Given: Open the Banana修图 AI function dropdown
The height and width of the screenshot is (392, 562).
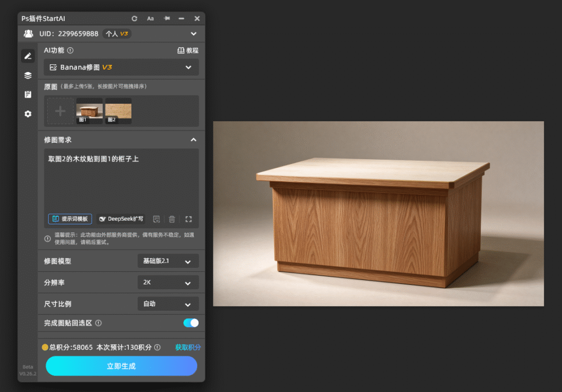Looking at the screenshot, I should coord(121,68).
